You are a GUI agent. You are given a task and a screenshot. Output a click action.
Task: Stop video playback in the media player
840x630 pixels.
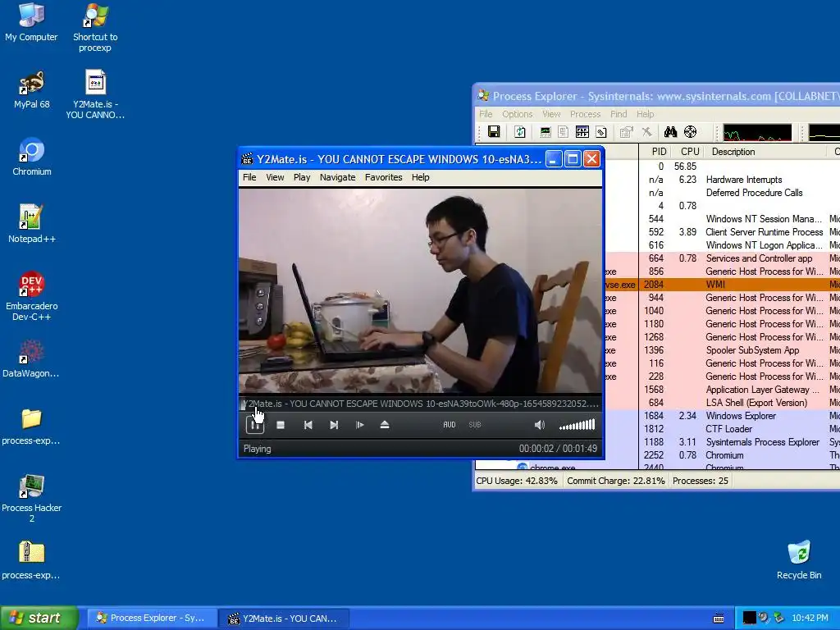(x=281, y=425)
